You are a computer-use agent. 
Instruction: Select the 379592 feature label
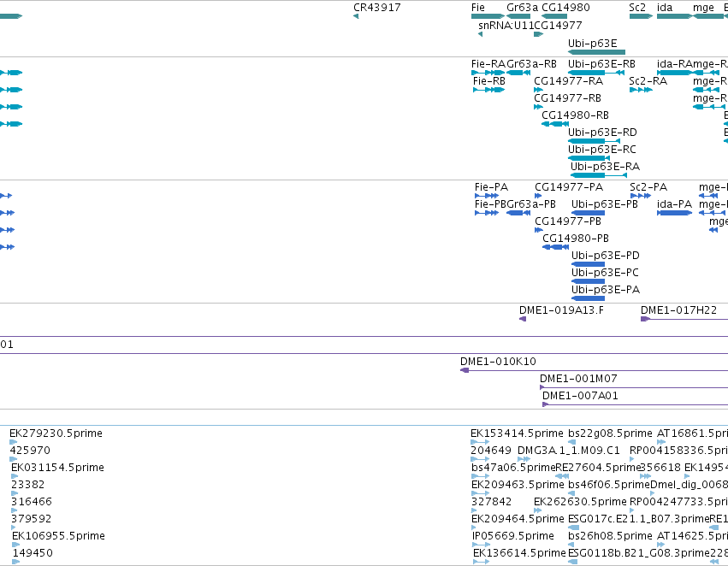(x=31, y=519)
